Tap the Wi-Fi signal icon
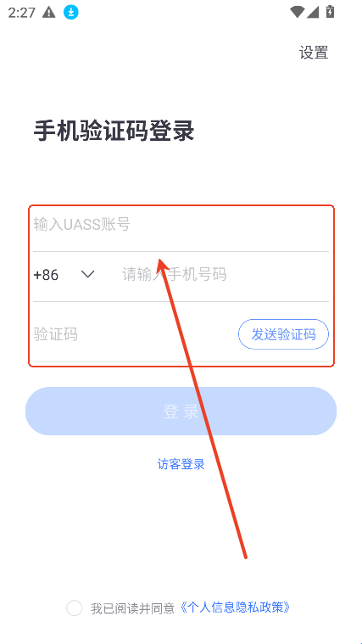Viewport: 362px width, 644px height. point(298,13)
